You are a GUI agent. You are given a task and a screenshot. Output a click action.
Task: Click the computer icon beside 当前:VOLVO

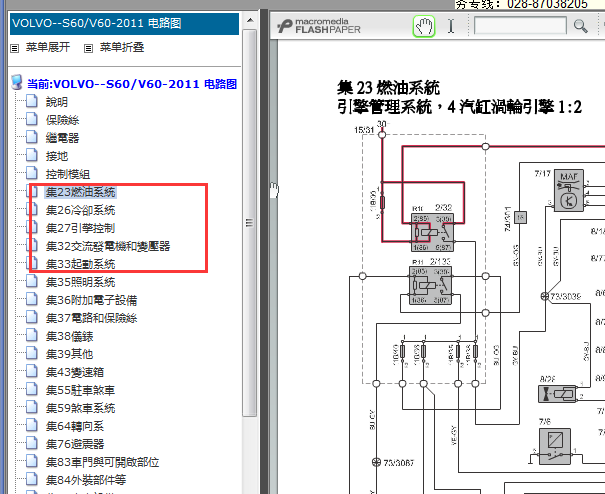coord(17,82)
